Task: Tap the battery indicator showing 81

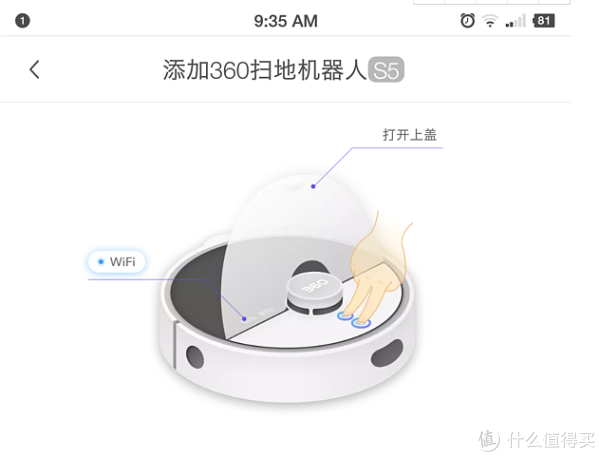Action: (543, 21)
